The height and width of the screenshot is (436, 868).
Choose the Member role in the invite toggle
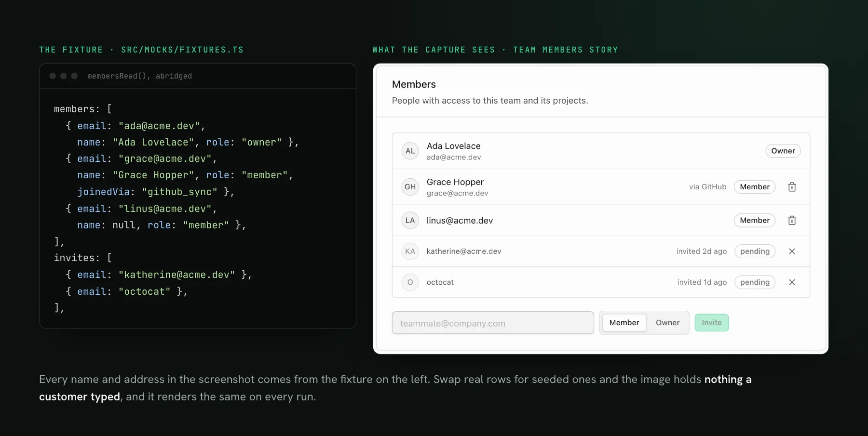click(624, 323)
